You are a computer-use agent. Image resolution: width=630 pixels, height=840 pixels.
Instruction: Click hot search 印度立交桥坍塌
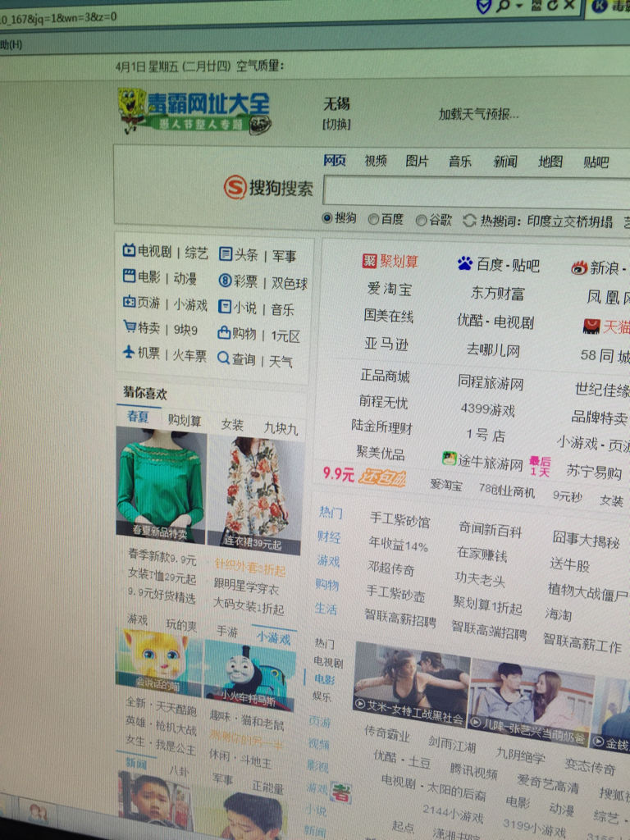(x=569, y=221)
